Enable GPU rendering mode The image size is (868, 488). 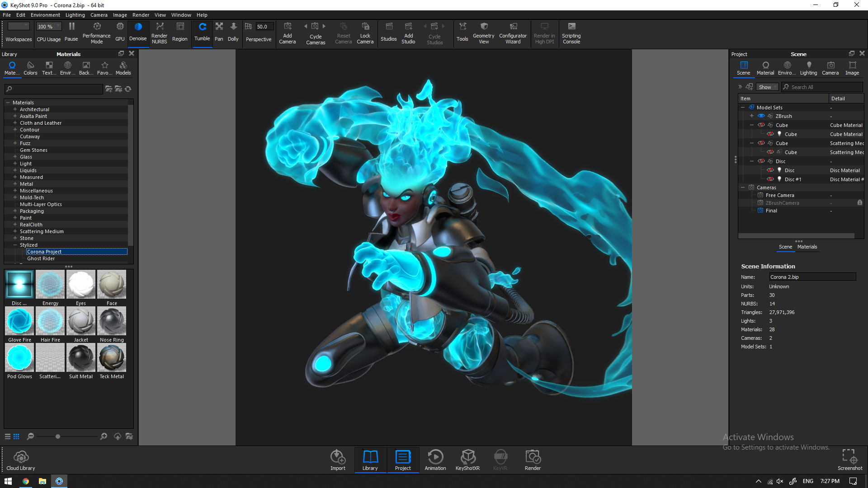click(x=120, y=32)
